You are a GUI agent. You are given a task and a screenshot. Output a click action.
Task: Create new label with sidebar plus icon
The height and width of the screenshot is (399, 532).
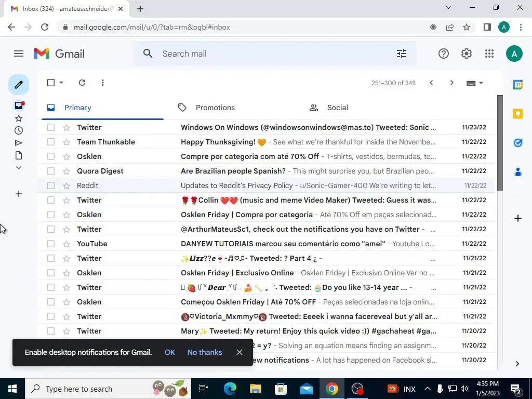19,194
